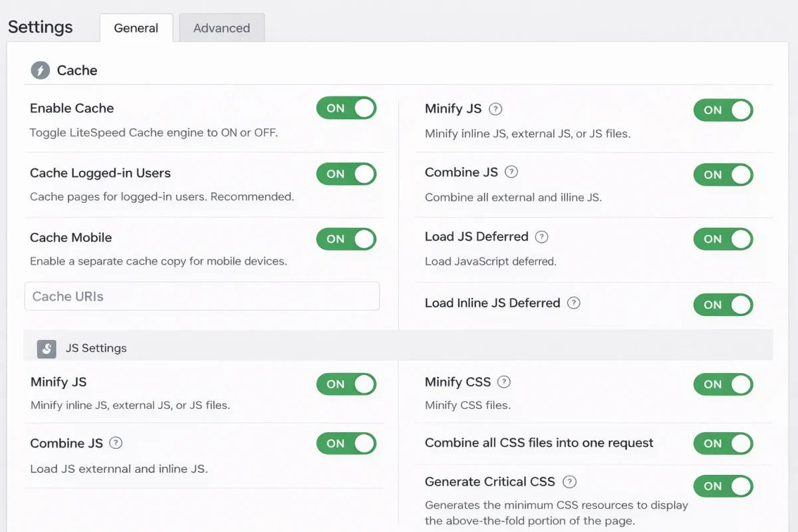Click help icon for Combine JS above Load JS Deferred
The image size is (798, 532).
511,172
